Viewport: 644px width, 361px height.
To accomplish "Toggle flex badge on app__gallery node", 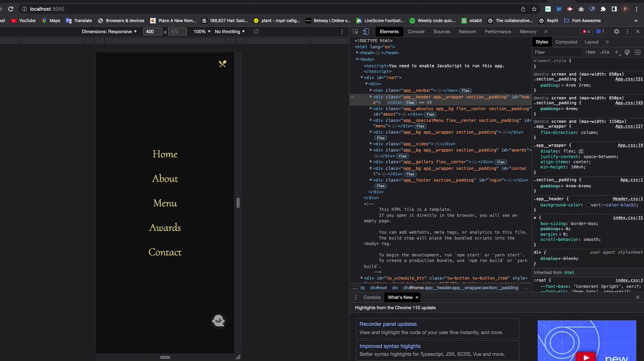I will [x=500, y=162].
